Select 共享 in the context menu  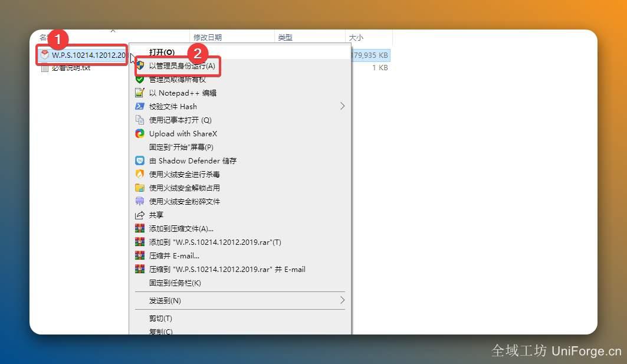(x=156, y=215)
